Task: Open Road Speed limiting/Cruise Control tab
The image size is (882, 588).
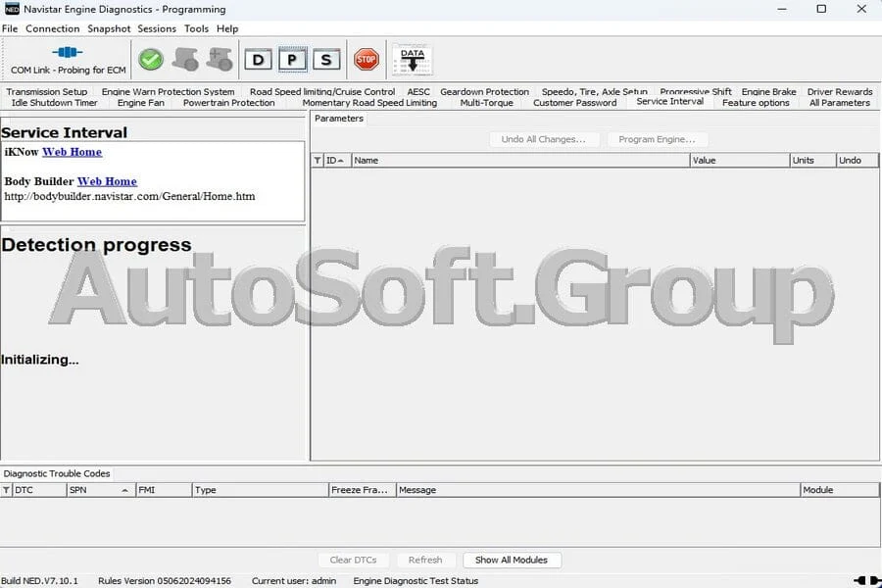Action: (x=322, y=92)
